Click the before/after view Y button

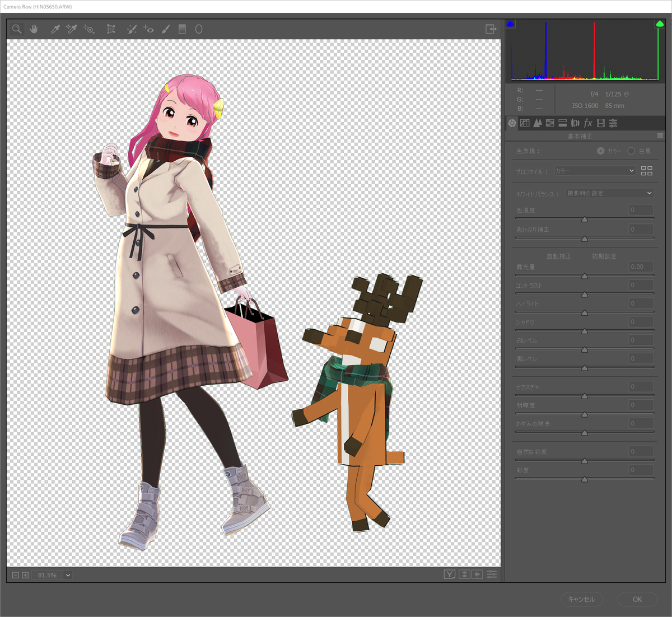pyautogui.click(x=450, y=574)
